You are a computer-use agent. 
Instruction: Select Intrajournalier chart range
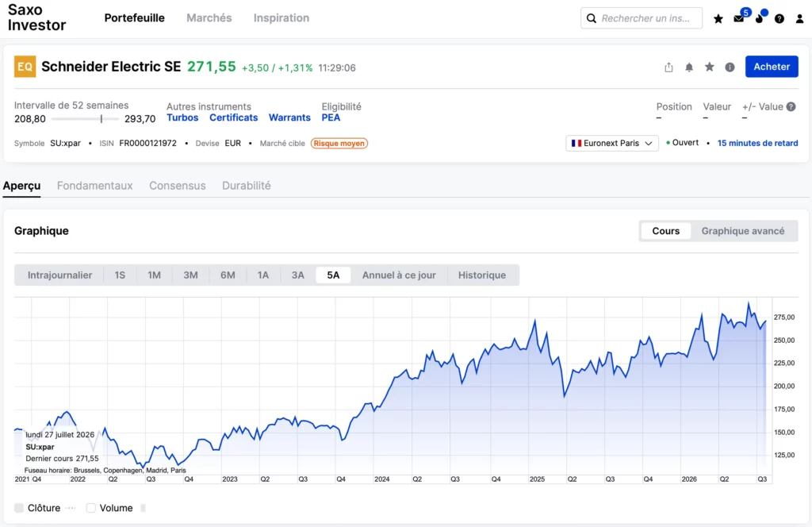pyautogui.click(x=59, y=275)
